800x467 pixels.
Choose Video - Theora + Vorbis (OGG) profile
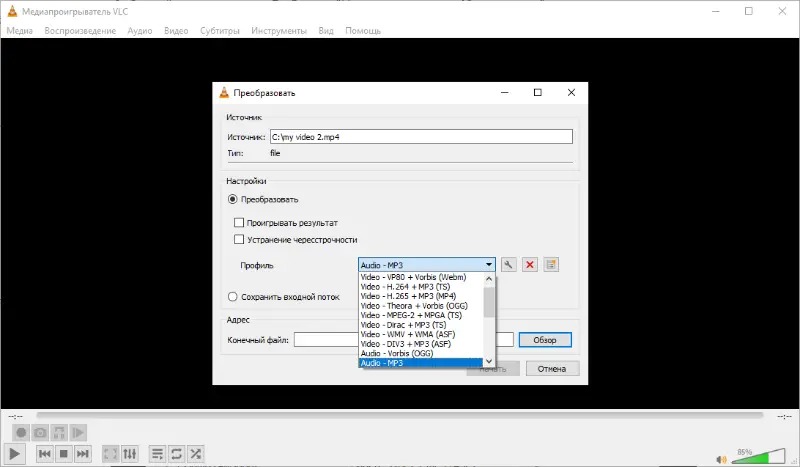420,306
